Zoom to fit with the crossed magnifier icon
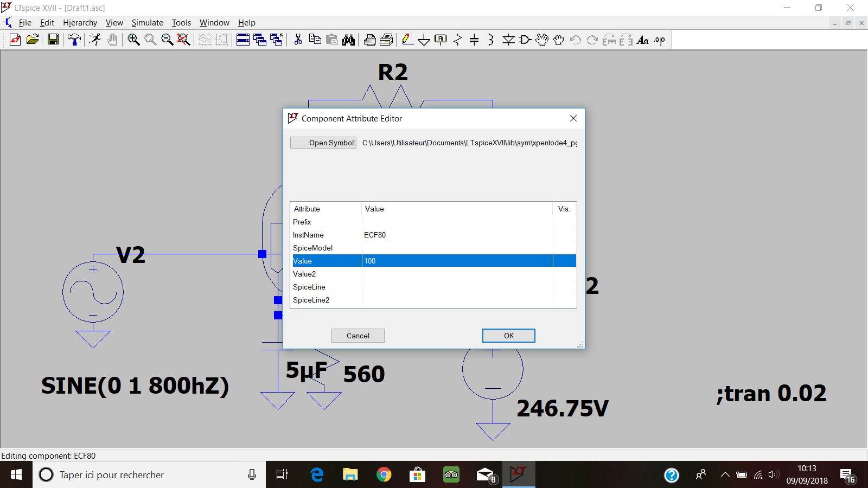868x488 pixels. [184, 40]
